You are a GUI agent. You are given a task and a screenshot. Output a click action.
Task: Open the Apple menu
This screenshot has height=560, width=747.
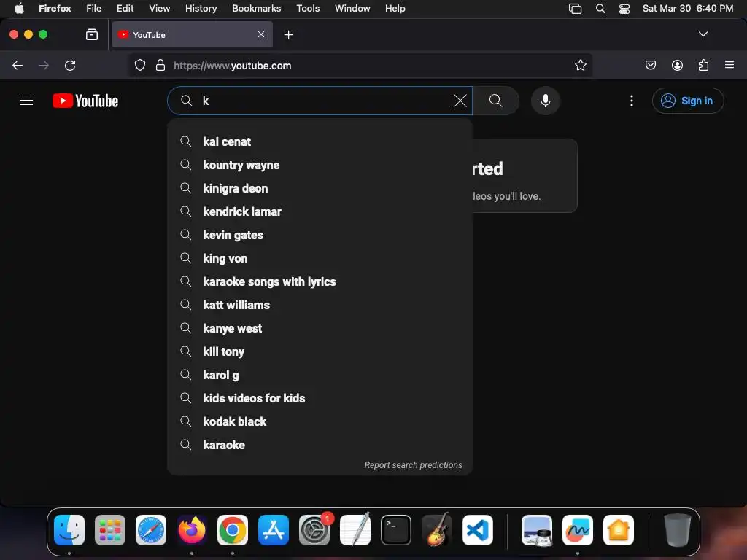(18, 8)
